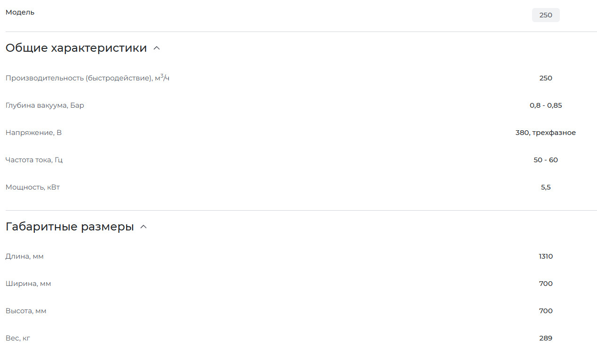Click the Ширина, мм label
The height and width of the screenshot is (364, 597).
click(x=28, y=284)
